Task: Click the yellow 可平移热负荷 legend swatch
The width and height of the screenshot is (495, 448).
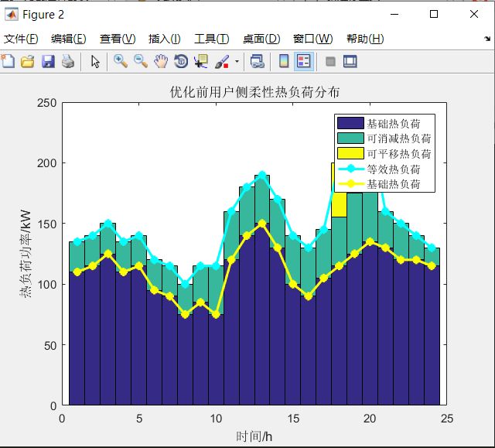Action: pos(350,153)
